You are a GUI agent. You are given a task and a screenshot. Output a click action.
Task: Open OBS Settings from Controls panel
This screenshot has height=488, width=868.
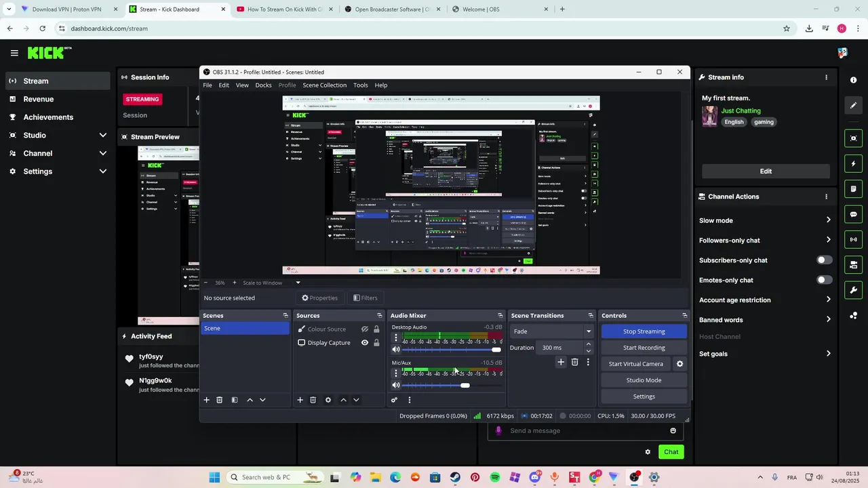tap(644, 396)
